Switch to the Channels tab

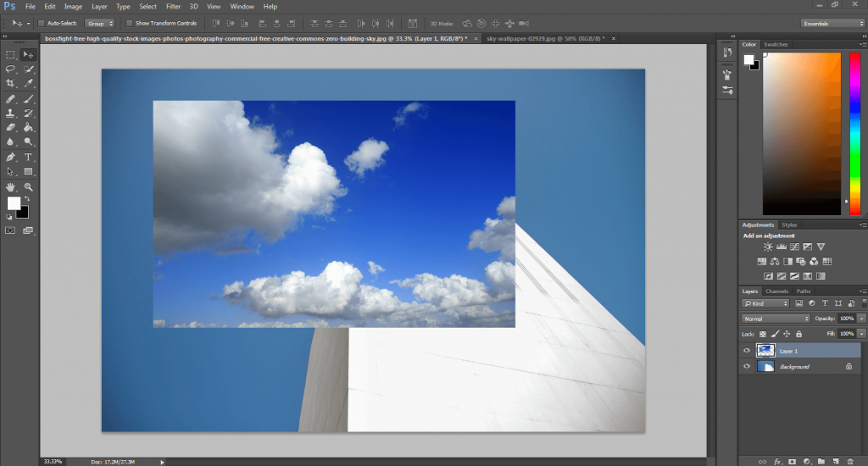(x=776, y=291)
